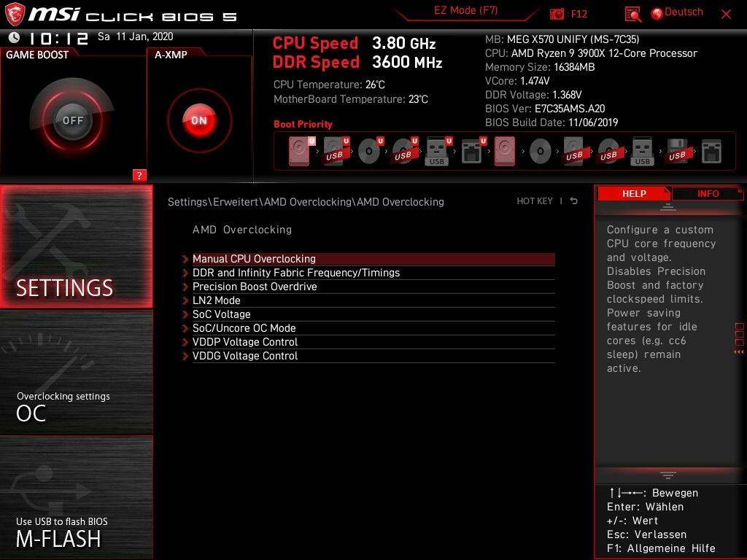
Task: Turn off the A-XMP button
Action: (x=199, y=120)
